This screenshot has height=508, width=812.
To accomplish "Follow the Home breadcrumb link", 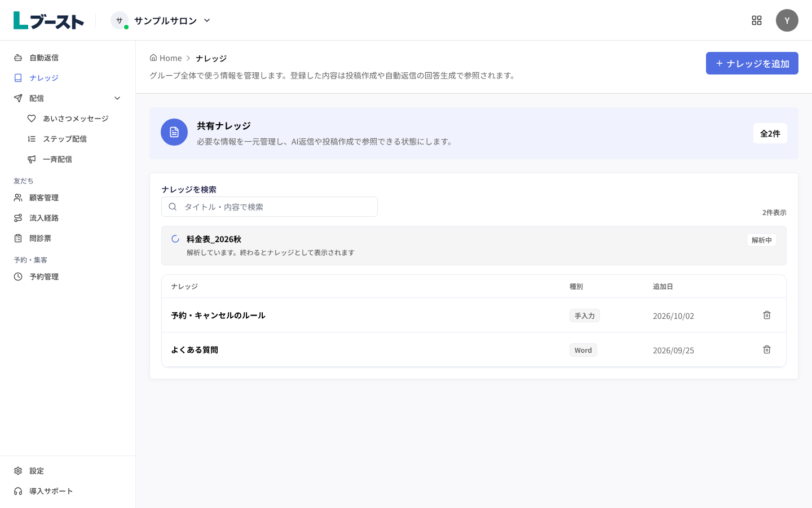I will click(166, 58).
